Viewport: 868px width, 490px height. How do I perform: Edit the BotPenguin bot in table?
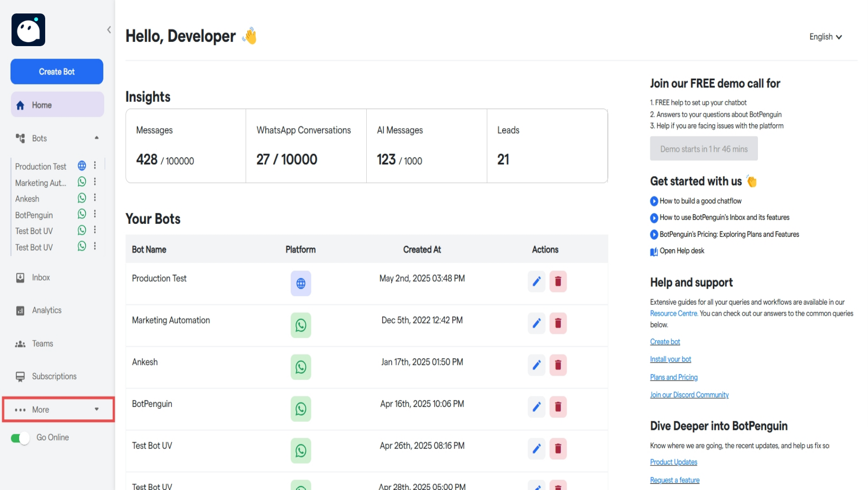click(536, 407)
